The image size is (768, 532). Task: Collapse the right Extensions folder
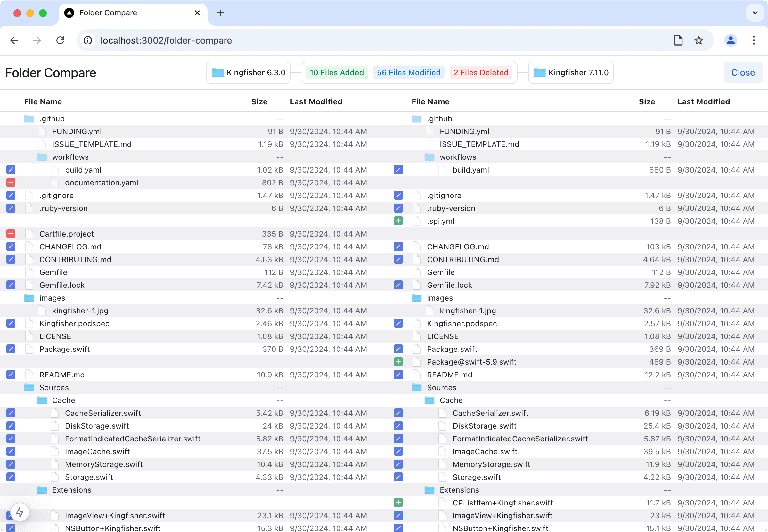point(429,490)
